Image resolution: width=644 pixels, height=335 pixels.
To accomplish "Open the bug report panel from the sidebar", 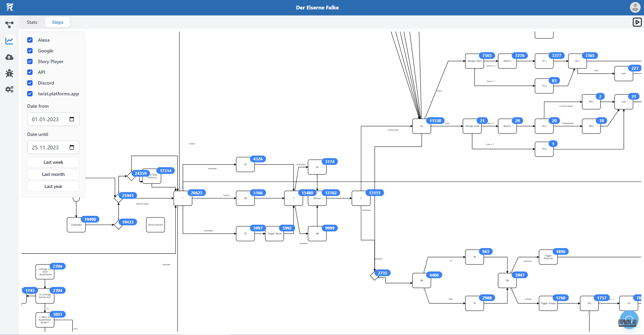I will 9,73.
